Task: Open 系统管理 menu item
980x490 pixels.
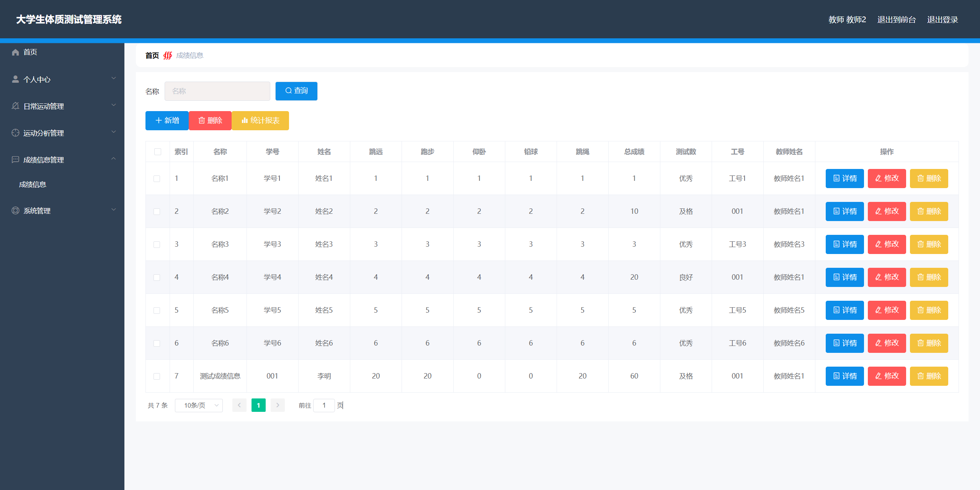Action: (62, 211)
